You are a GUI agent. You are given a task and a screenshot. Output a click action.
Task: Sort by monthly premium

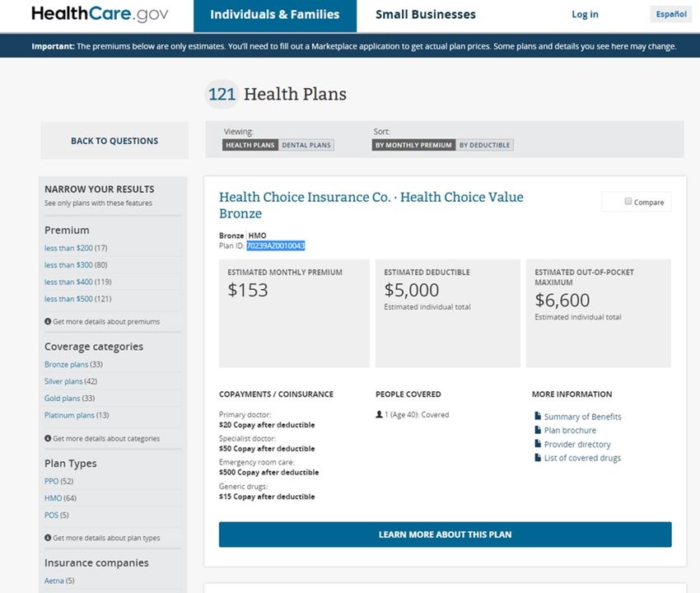point(413,145)
